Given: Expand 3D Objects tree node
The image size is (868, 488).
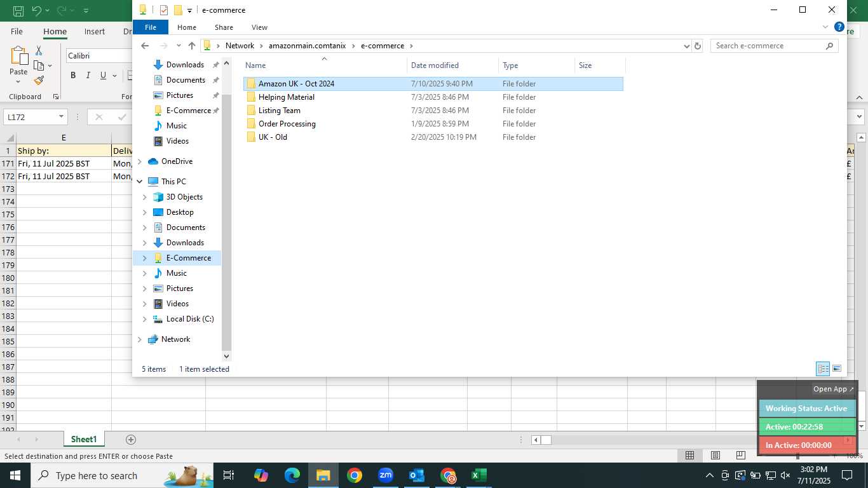Looking at the screenshot, I should click(145, 197).
